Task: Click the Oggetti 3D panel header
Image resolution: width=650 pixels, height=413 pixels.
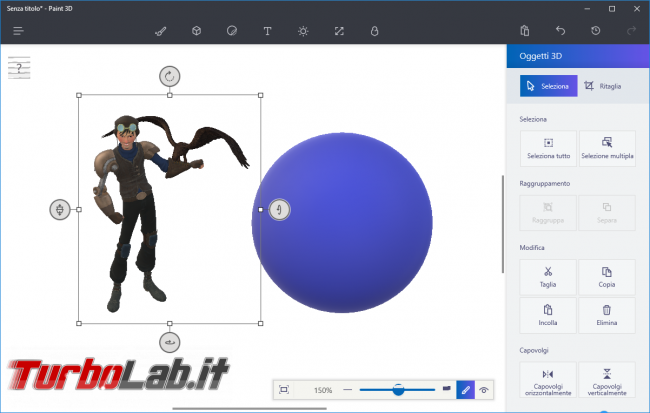Action: pyautogui.click(x=578, y=56)
